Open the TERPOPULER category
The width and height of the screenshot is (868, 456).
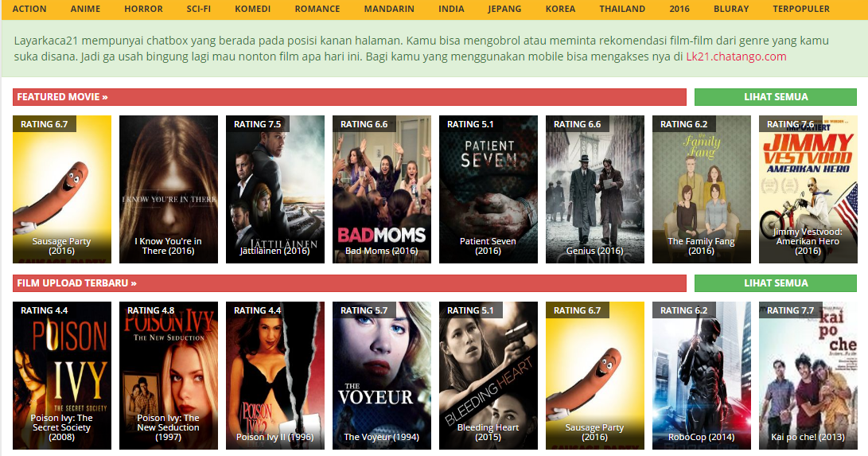[x=801, y=9]
